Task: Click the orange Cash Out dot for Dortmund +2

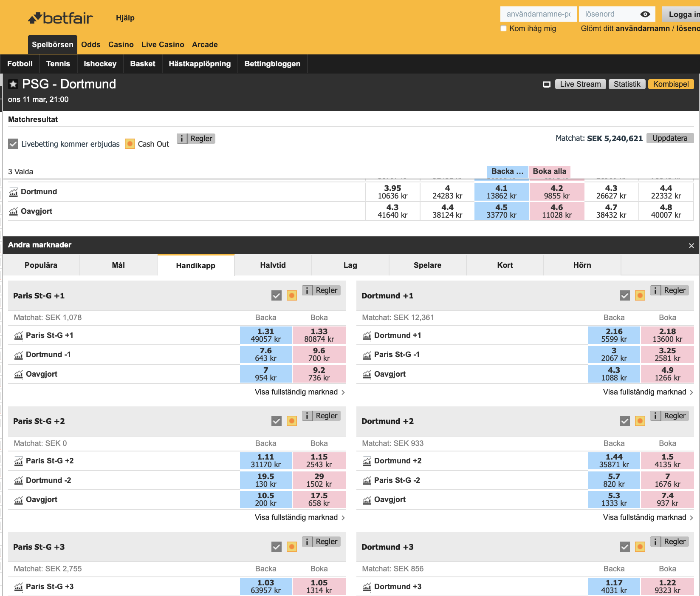Action: coord(640,421)
